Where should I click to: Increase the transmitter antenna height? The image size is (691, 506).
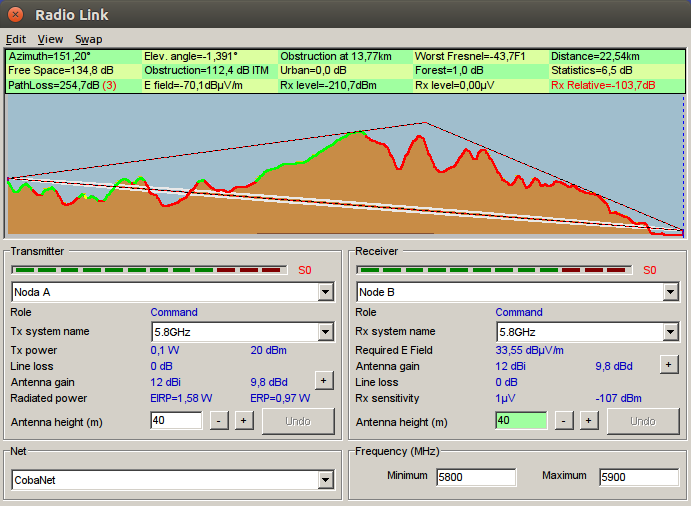pyautogui.click(x=243, y=421)
